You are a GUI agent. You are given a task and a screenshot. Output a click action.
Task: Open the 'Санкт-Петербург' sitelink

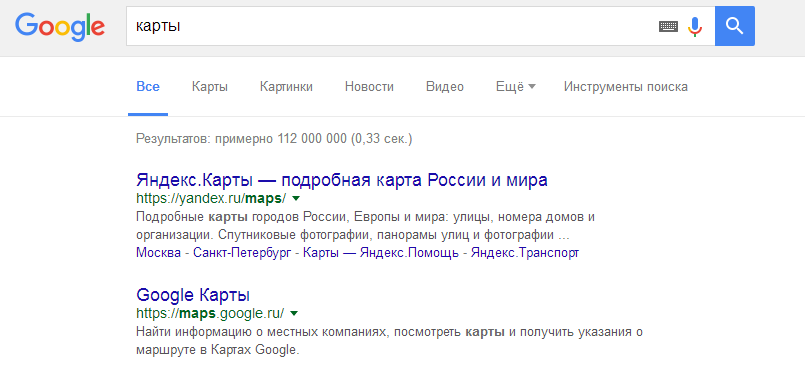pos(243,253)
